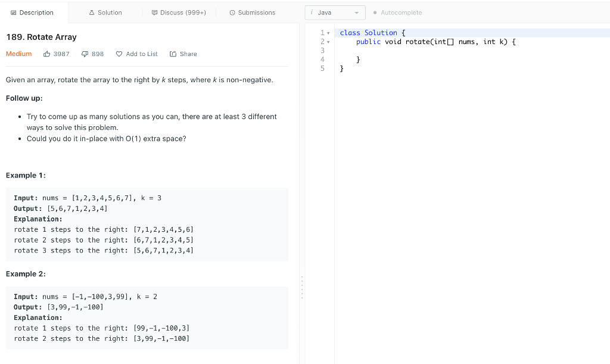Click the thumbs-up like icon
The width and height of the screenshot is (610, 364).
(x=46, y=54)
